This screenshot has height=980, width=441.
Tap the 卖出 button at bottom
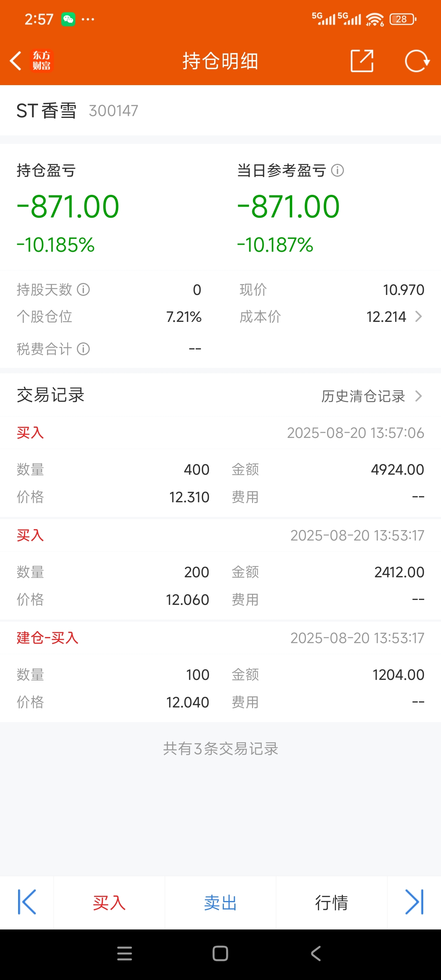220,903
